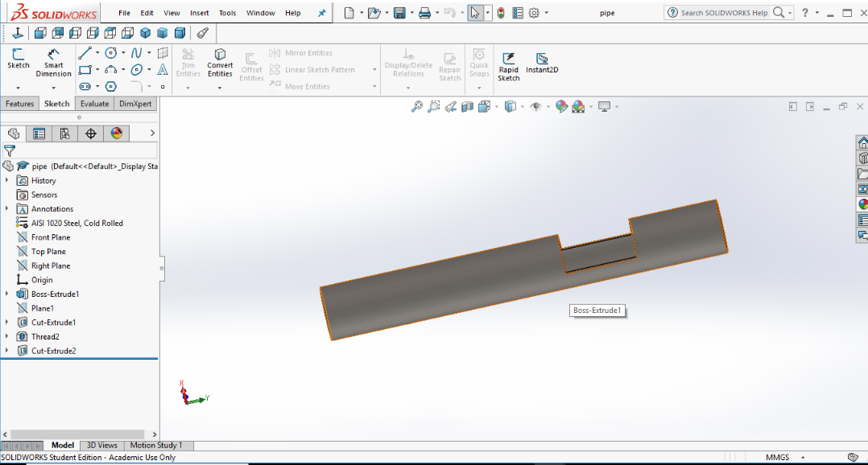
Task: Expand Thread2 feature node
Action: [6, 336]
